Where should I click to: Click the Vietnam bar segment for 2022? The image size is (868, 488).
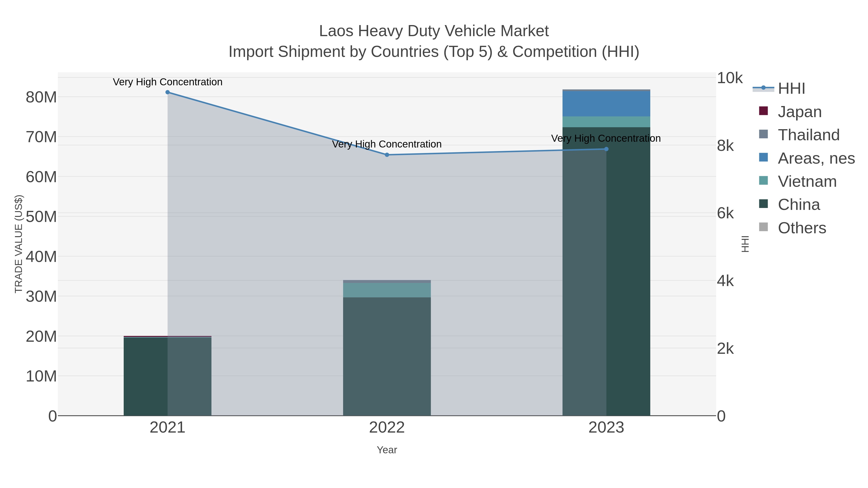click(x=387, y=290)
